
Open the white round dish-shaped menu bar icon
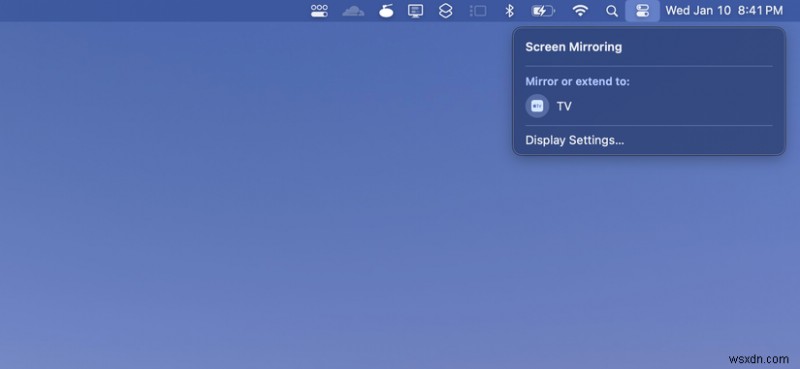(x=386, y=11)
